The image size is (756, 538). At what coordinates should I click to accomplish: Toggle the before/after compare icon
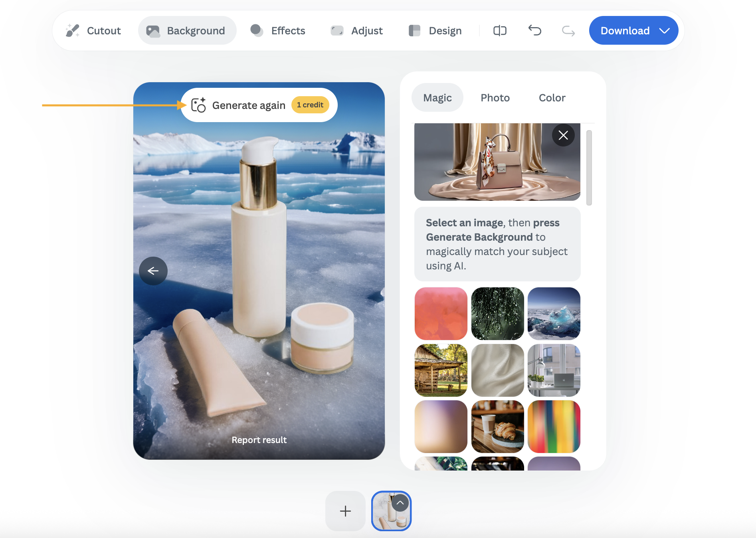coord(500,30)
